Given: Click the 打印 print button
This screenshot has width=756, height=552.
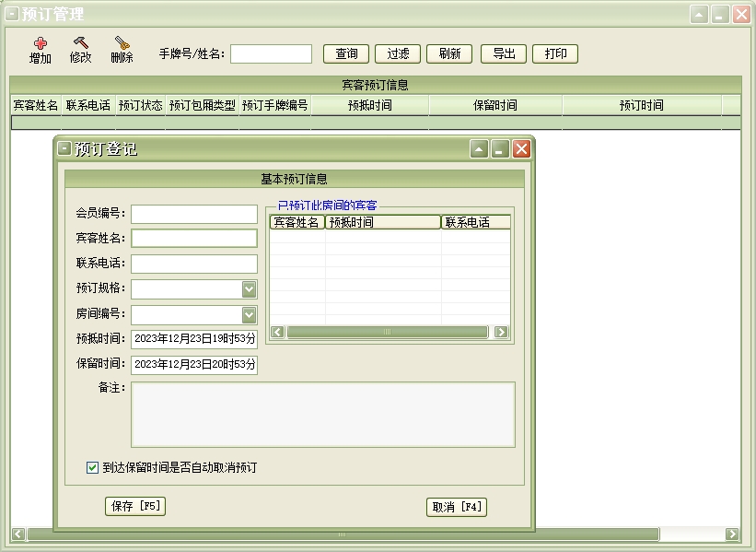Looking at the screenshot, I should tap(555, 53).
